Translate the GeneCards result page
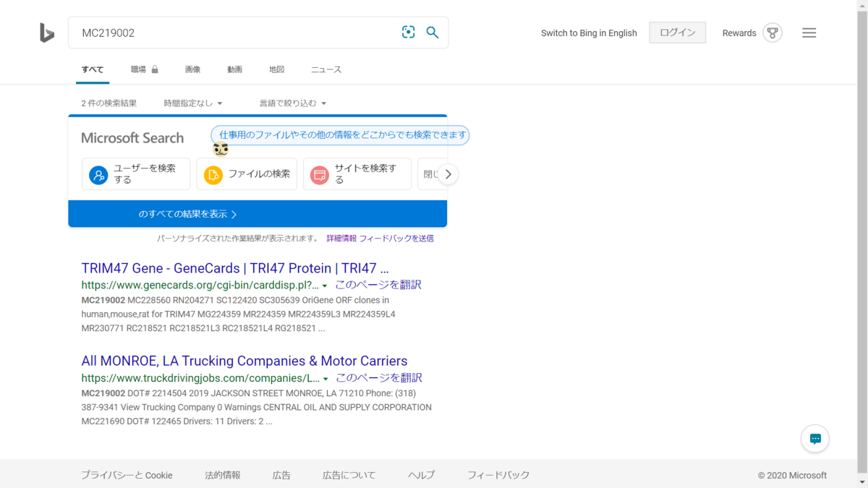Image resolution: width=868 pixels, height=488 pixels. click(378, 285)
